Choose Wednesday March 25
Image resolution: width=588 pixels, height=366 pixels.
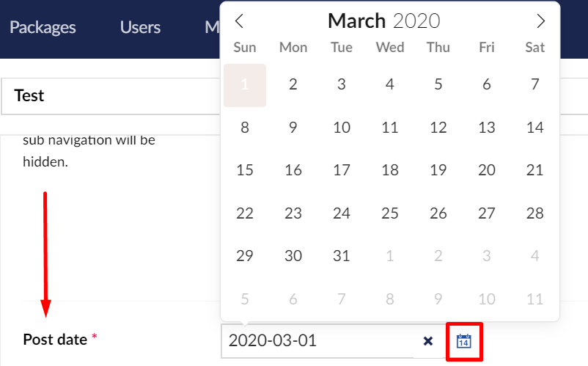coord(390,213)
